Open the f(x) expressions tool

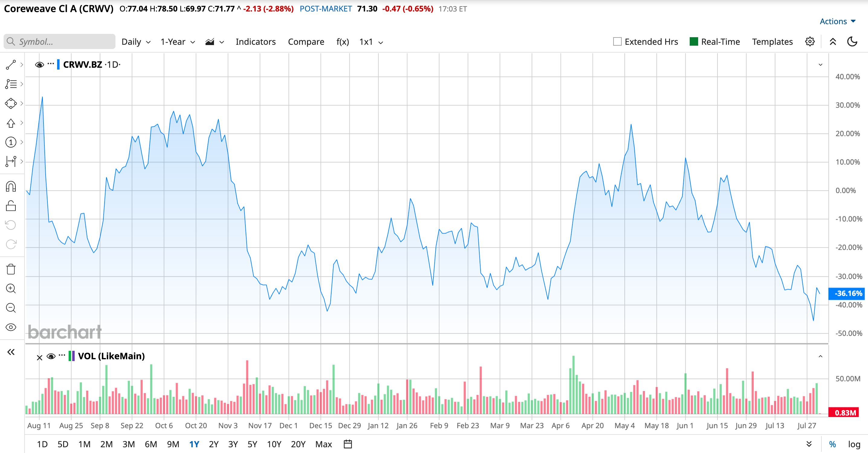[343, 42]
